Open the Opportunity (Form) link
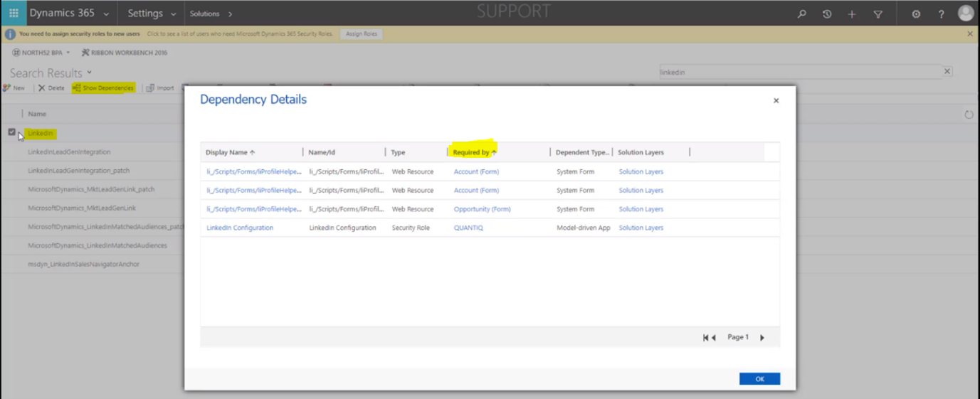This screenshot has width=980, height=399. tap(482, 209)
